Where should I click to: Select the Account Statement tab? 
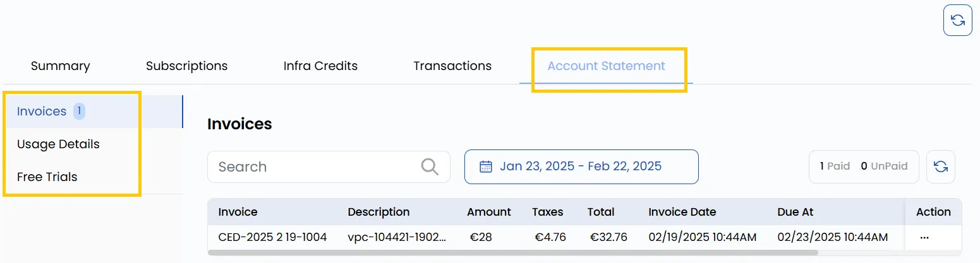[606, 66]
